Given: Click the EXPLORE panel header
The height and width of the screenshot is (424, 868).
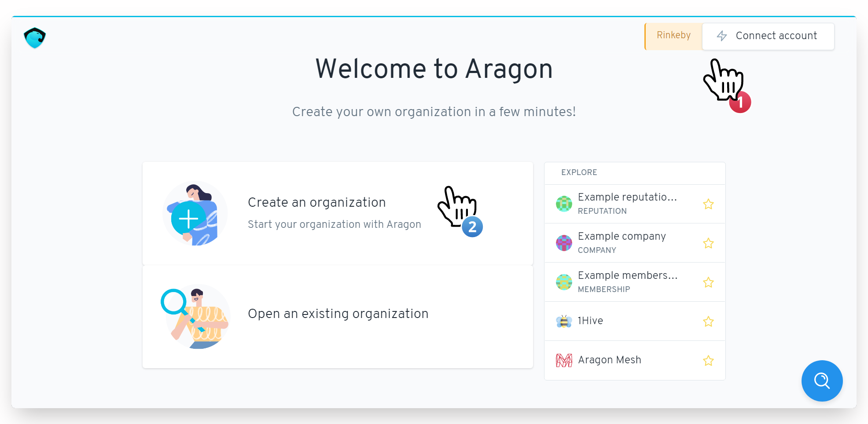Looking at the screenshot, I should [635, 173].
